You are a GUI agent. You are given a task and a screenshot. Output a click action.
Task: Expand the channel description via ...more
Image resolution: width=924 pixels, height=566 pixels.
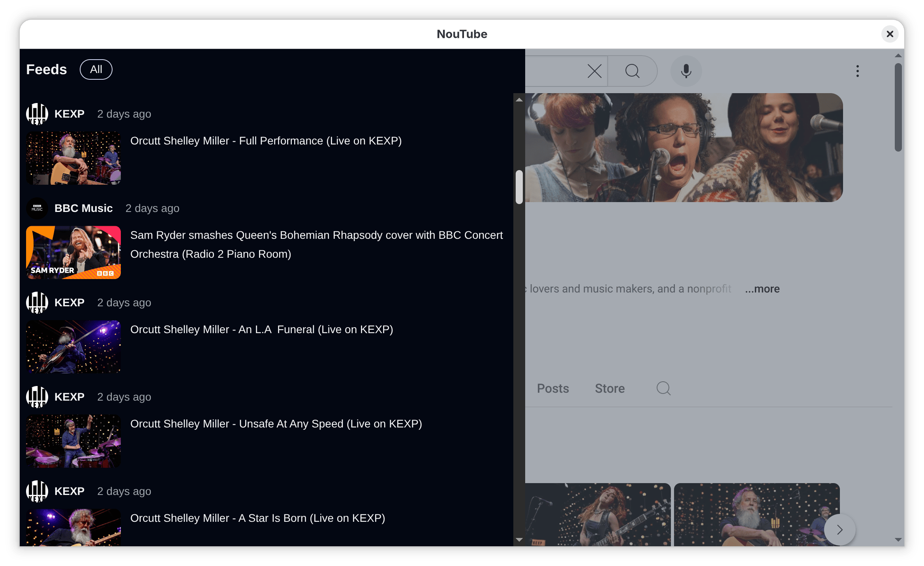tap(762, 289)
